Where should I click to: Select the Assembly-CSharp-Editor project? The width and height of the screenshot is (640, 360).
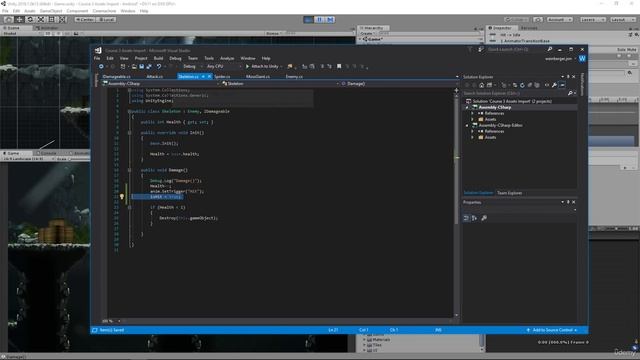click(500, 125)
